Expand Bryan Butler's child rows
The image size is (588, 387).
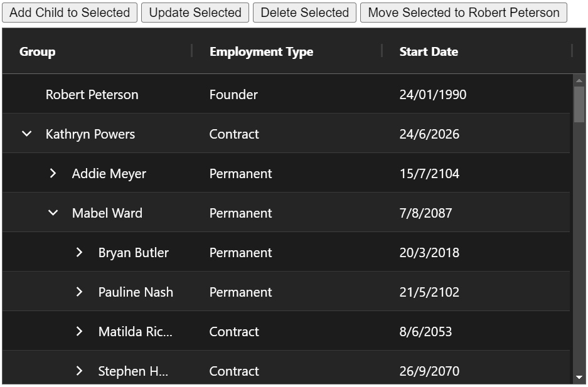[79, 252]
